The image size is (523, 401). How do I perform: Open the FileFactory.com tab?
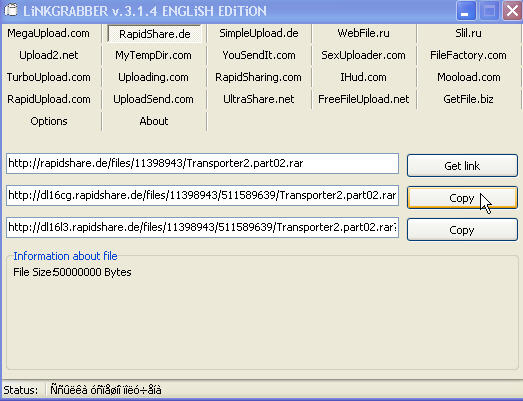[468, 55]
